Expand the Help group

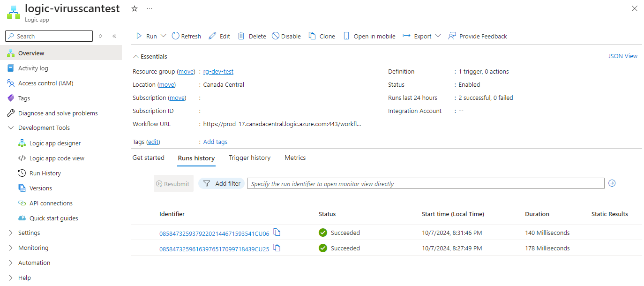(x=11, y=278)
